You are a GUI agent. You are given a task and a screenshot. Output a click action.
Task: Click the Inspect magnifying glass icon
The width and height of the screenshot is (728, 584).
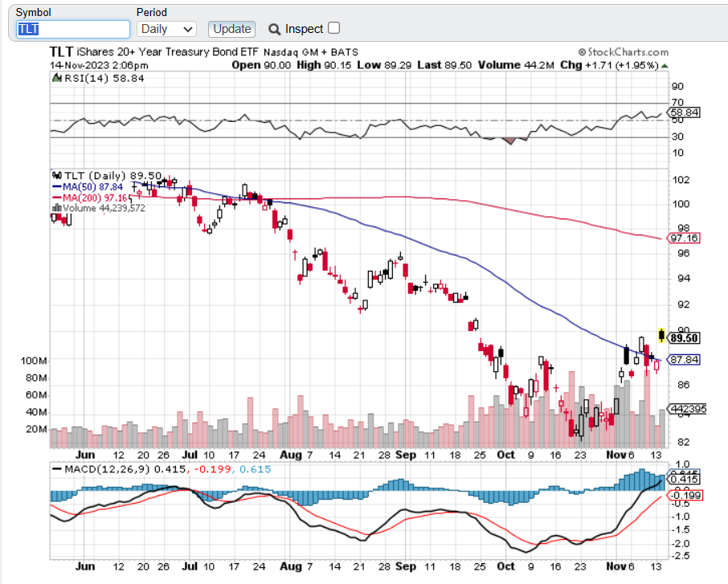pyautogui.click(x=274, y=29)
